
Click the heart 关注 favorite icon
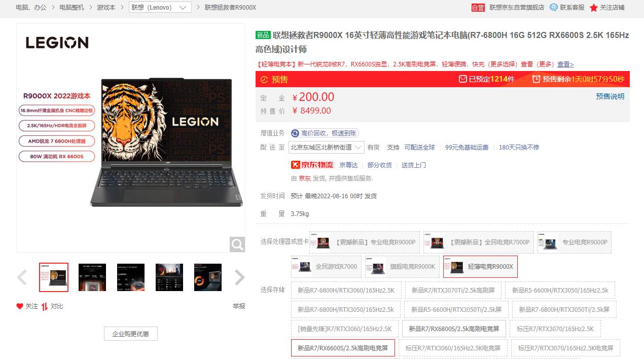click(x=20, y=306)
